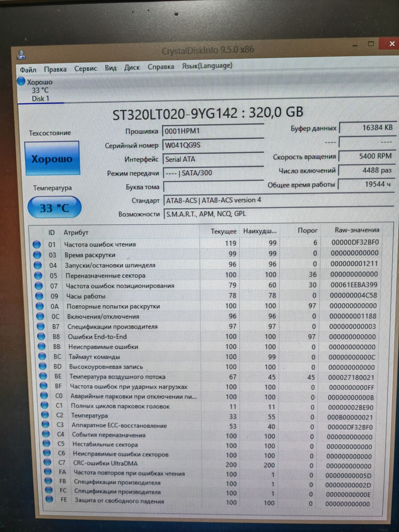
Task: Click the status icon for attribute FE row
Action: (x=49, y=499)
